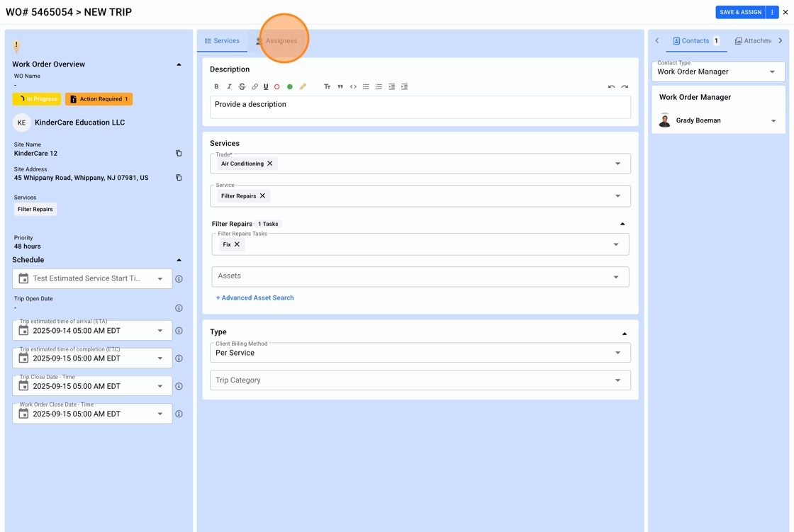Open the Trip ETA date picker

pyautogui.click(x=92, y=331)
